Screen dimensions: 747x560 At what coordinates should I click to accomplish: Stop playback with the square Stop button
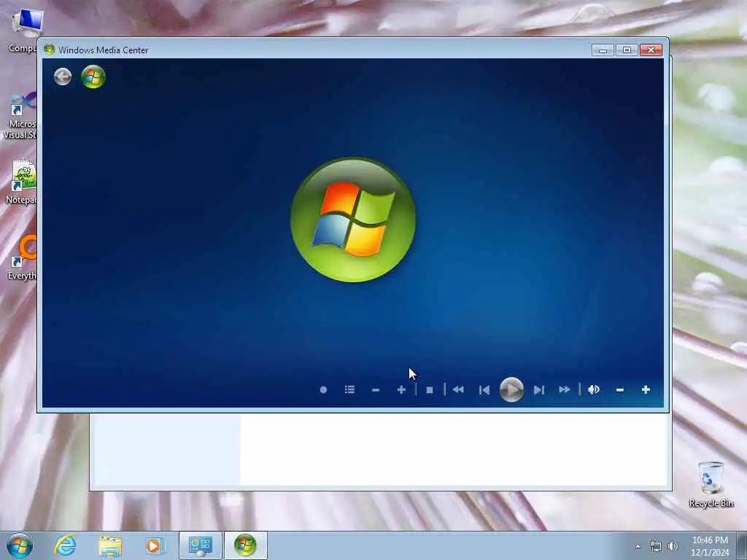430,390
